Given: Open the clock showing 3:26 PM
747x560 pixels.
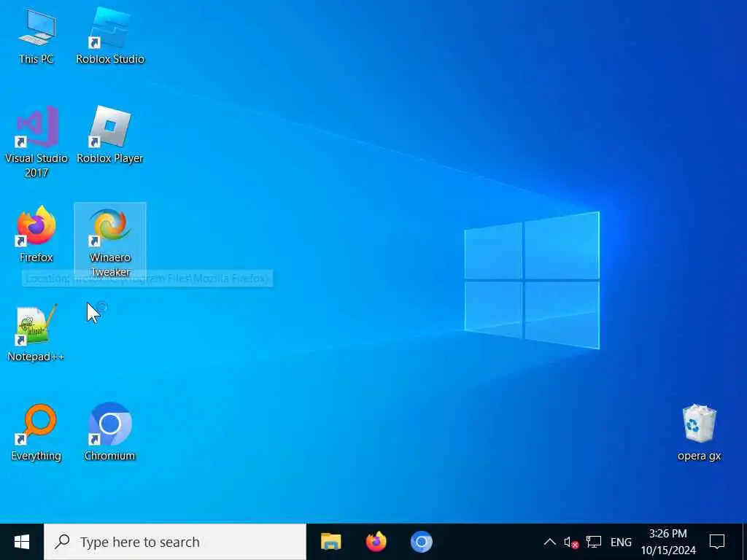Looking at the screenshot, I should (668, 542).
